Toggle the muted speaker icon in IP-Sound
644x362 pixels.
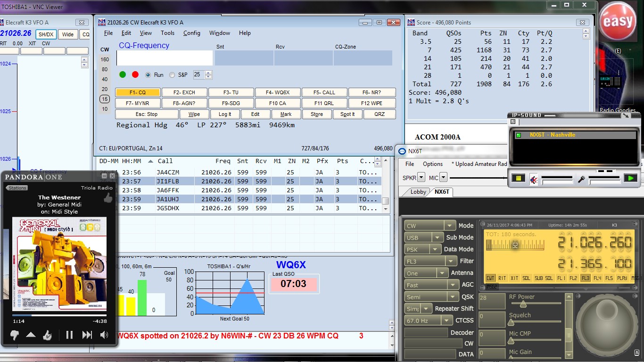pyautogui.click(x=534, y=179)
